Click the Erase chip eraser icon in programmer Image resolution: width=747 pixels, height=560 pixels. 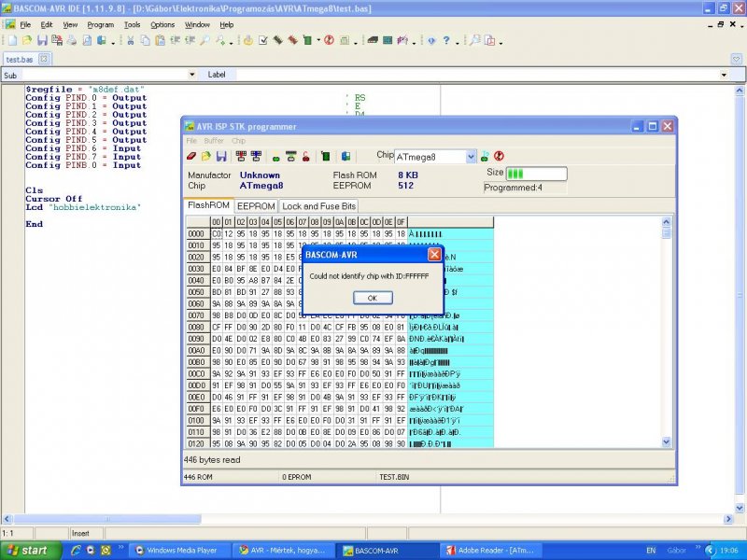[191, 156]
